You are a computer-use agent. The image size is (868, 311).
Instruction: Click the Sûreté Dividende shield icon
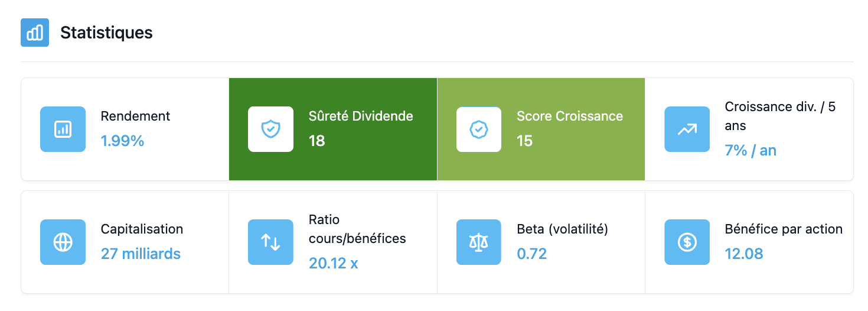coord(270,129)
